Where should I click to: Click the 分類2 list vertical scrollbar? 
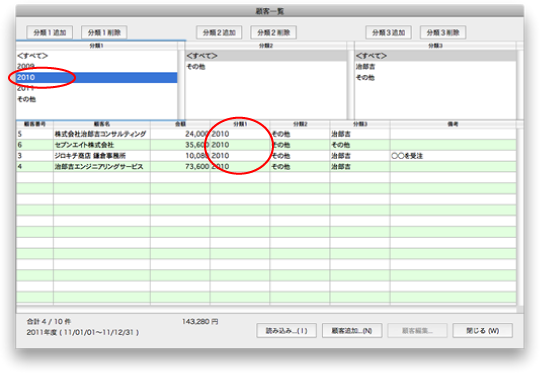[350, 85]
